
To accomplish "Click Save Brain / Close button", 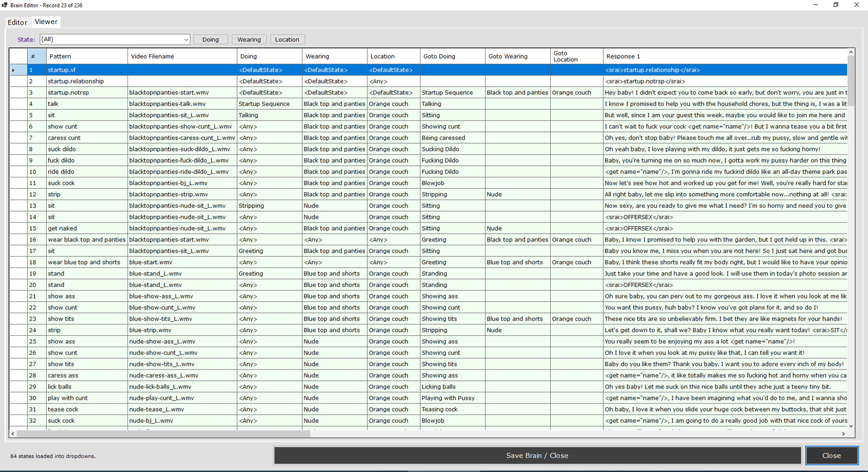I will [537, 456].
